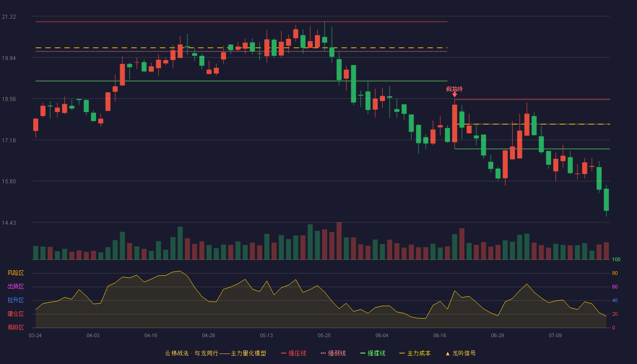The image size is (637, 364).
Task: Click the 龙吟信号 triangle icon in the legend
Action: tap(447, 354)
